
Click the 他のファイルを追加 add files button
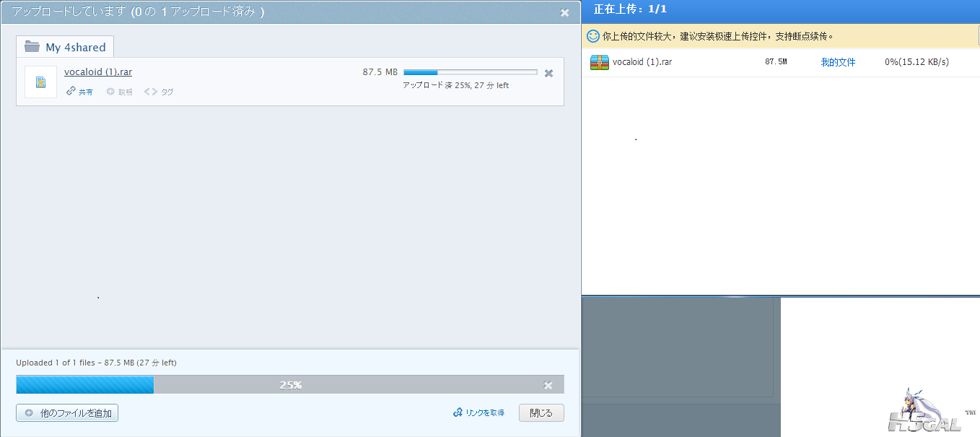click(67, 413)
